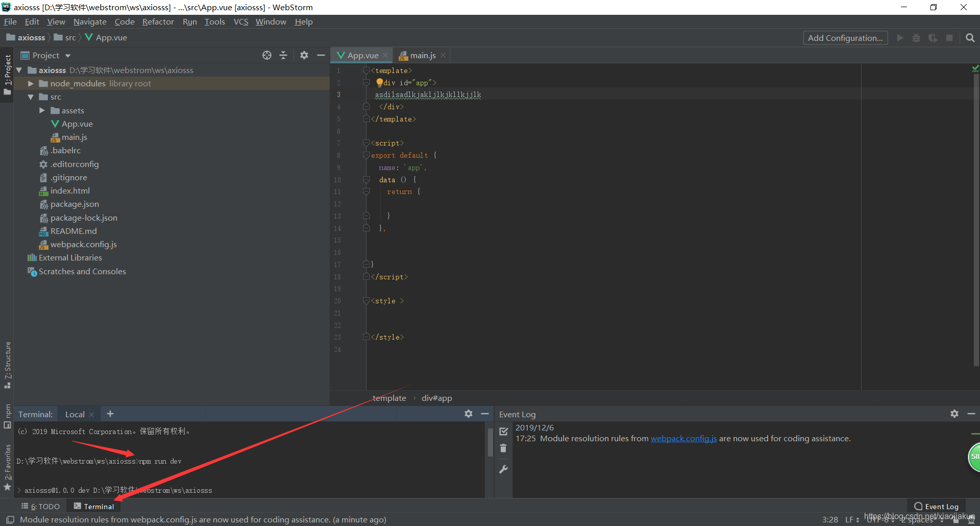
Task: Click the mark all as read icon in Event Log
Action: [x=503, y=432]
